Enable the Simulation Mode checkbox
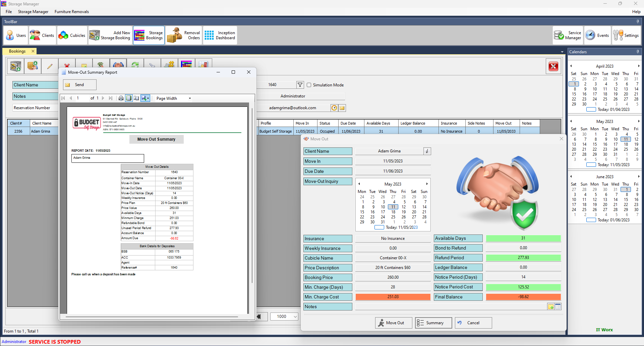 309,85
